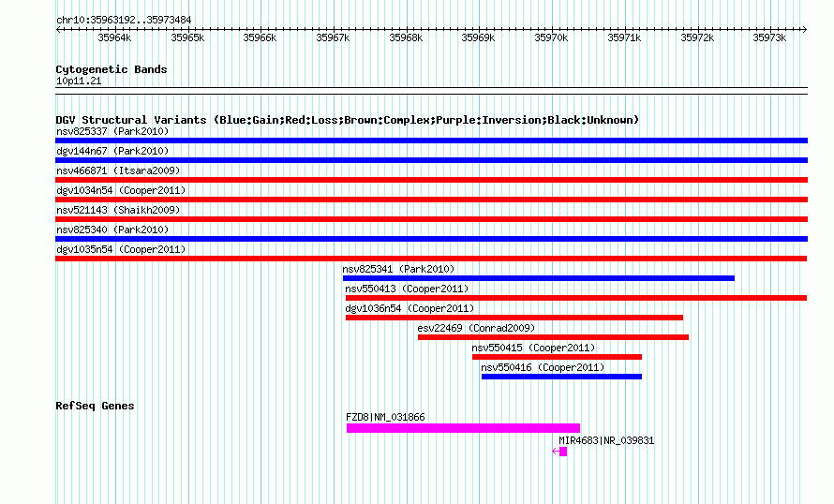Click the 35968k ruler tick label
The height and width of the screenshot is (504, 834).
(x=406, y=37)
